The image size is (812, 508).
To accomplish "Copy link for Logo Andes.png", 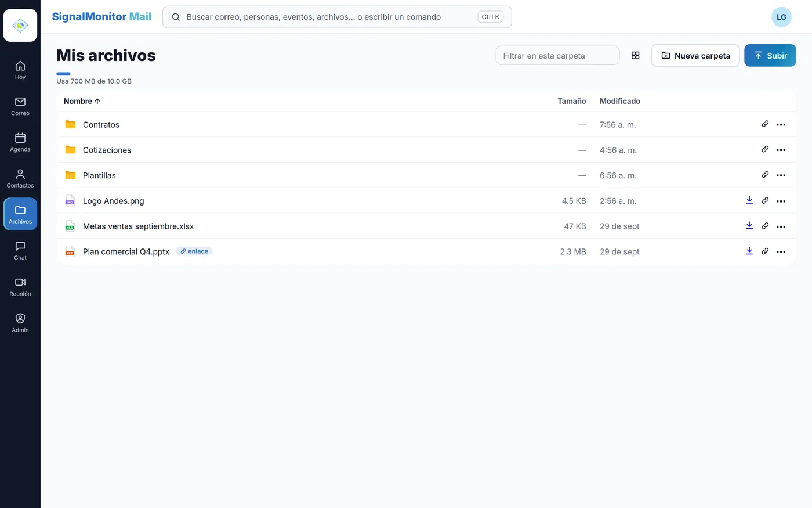I will [x=765, y=201].
